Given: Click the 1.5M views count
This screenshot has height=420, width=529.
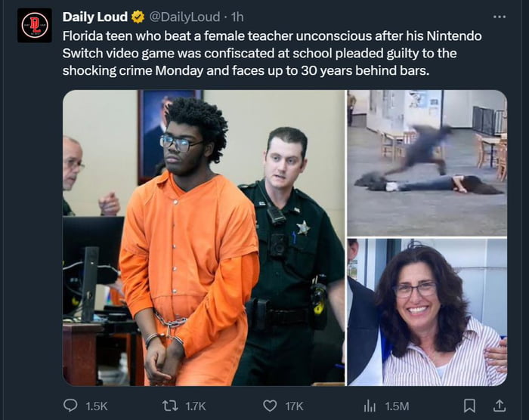Looking at the screenshot, I should point(397,406).
